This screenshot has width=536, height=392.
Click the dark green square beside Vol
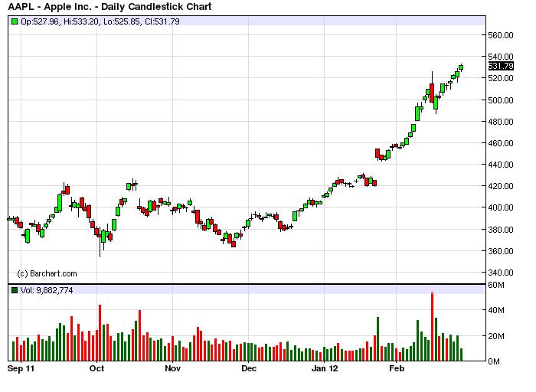14,290
